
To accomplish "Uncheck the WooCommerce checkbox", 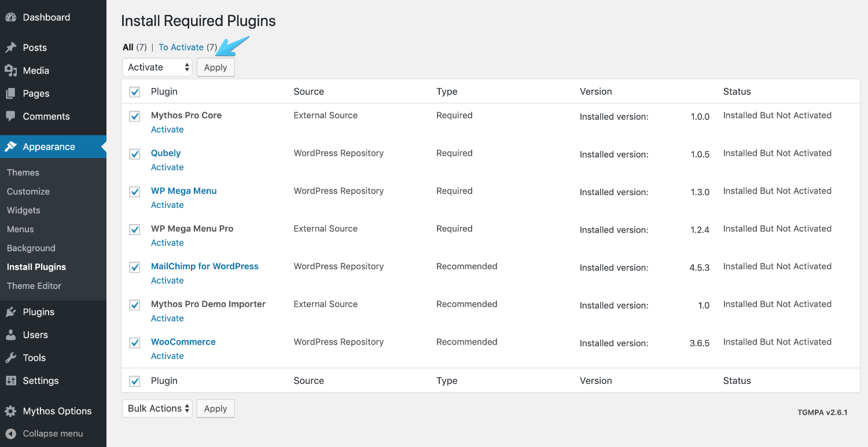I will point(135,342).
